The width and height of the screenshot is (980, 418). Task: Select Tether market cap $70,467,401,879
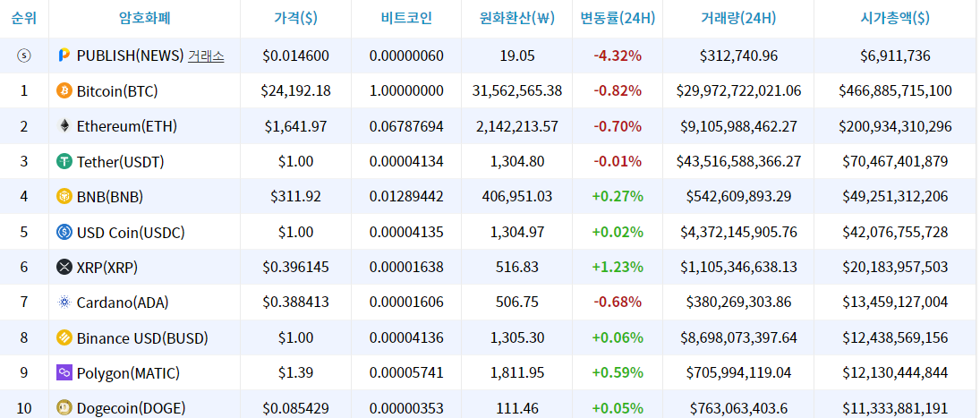(895, 162)
